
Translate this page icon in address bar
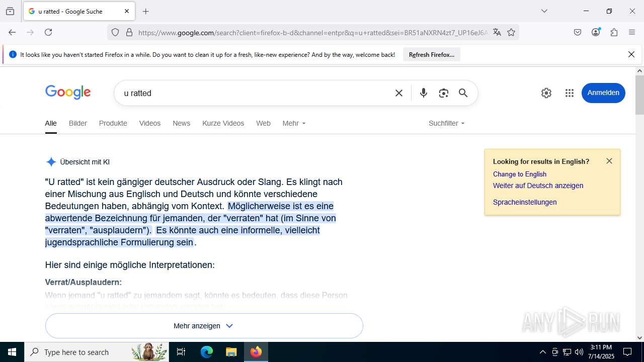[x=497, y=32]
